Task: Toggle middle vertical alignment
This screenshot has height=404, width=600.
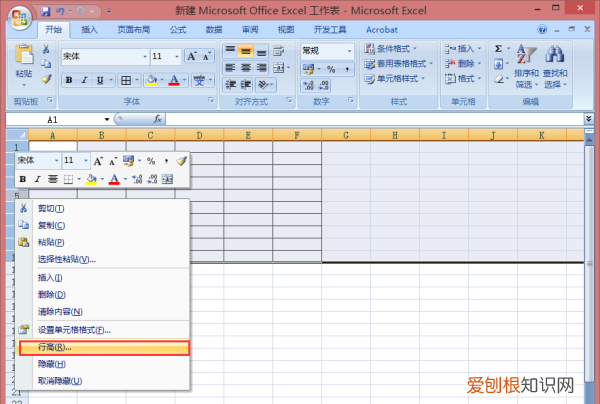Action: pyautogui.click(x=246, y=50)
